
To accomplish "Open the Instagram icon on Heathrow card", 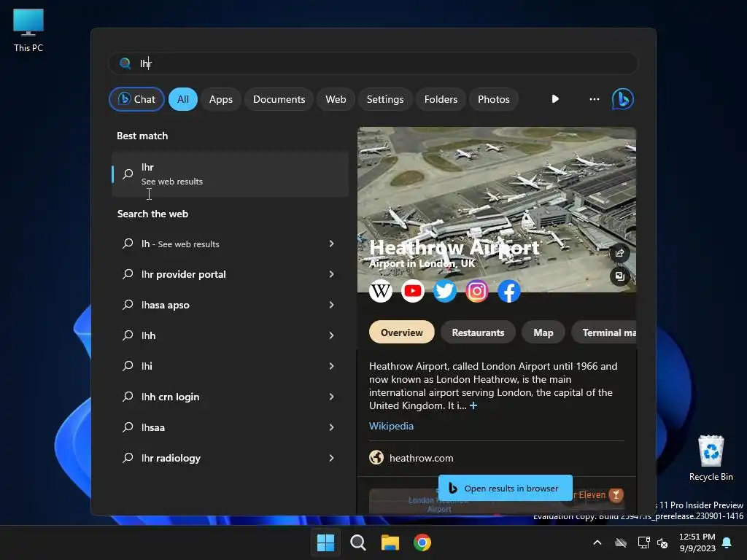I will click(477, 290).
